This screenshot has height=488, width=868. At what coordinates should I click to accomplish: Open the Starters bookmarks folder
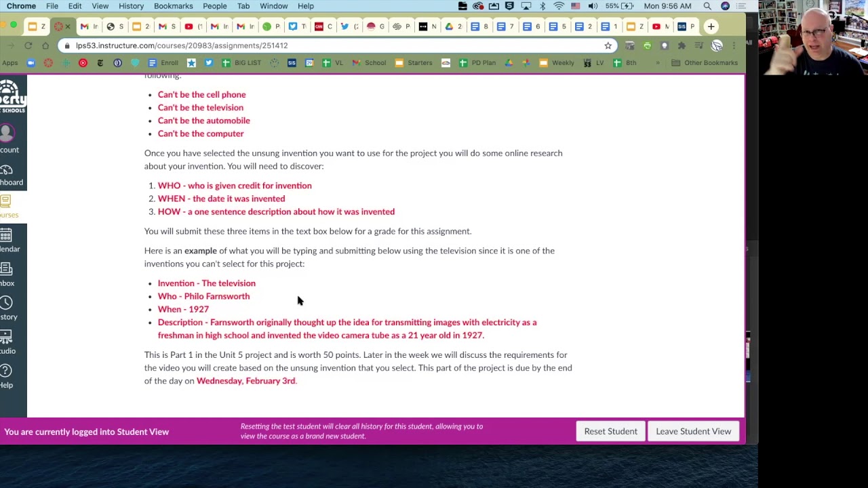pos(413,62)
